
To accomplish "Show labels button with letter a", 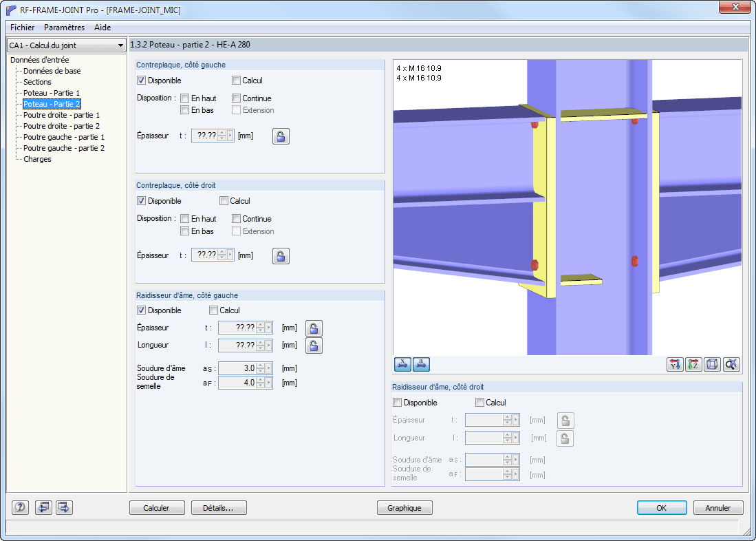I will point(422,364).
